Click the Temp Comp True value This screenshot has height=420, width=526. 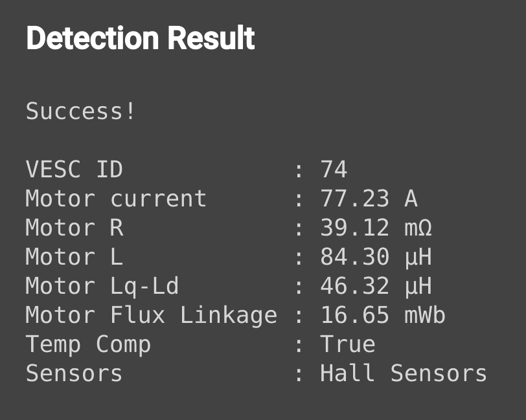click(x=347, y=344)
